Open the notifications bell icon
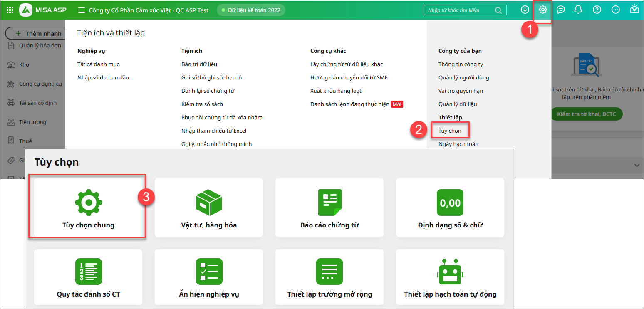This screenshot has height=309, width=644. 578,10
